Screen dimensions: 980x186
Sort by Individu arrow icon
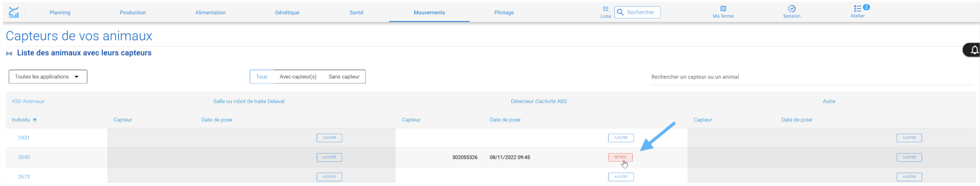point(35,120)
